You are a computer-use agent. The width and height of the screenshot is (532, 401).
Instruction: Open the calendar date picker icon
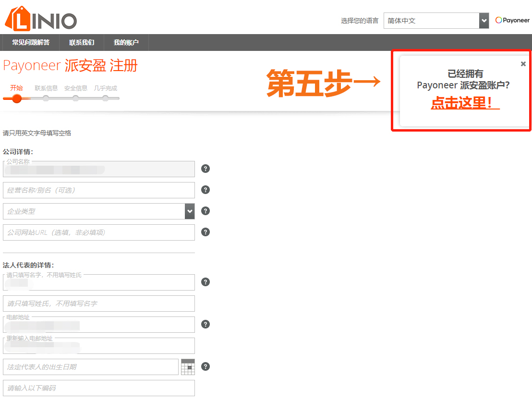click(188, 367)
